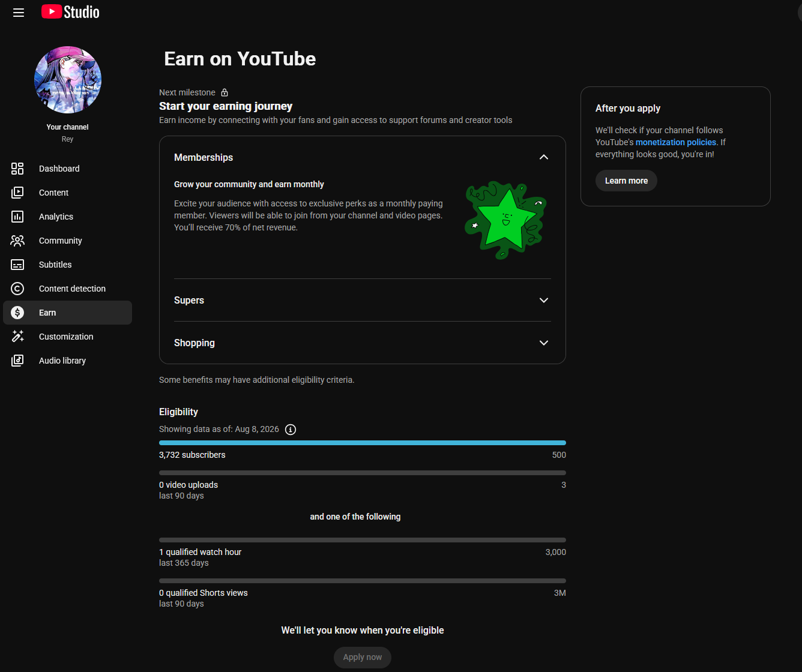Click the qualified watch hour progress bar
Image resolution: width=802 pixels, height=672 pixels.
[x=363, y=540]
